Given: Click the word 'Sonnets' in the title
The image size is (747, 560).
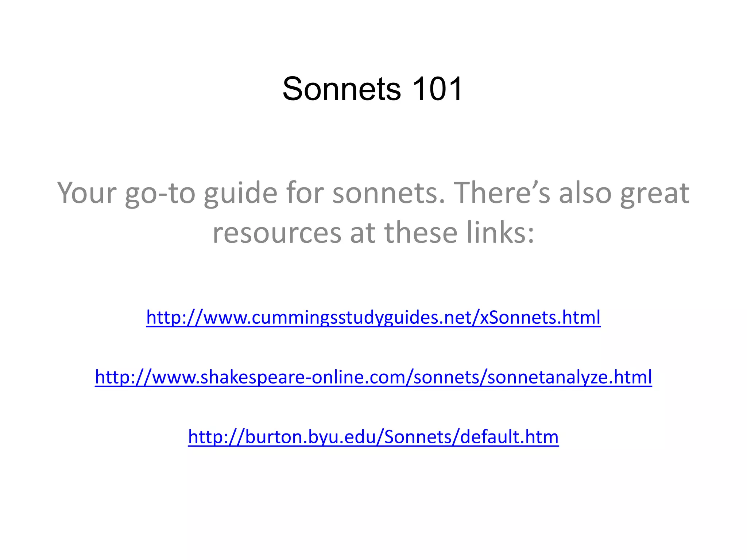Looking at the screenshot, I should point(342,89).
